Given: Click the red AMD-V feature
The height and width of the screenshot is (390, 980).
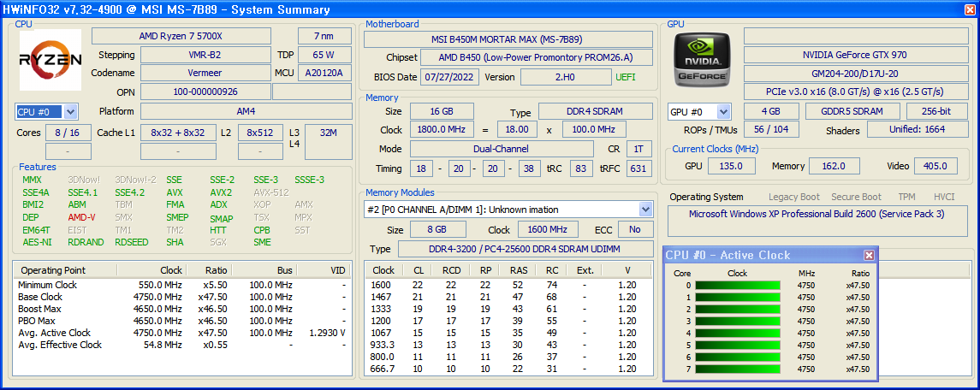Looking at the screenshot, I should coord(82,217).
